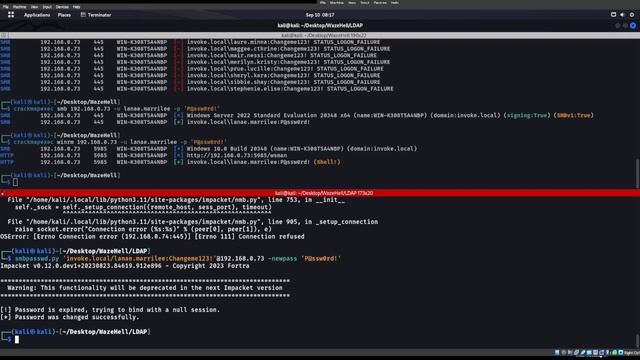Image resolution: width=640 pixels, height=360 pixels.
Task: Open VirtualBox File menu at far left
Action: point(5,7)
